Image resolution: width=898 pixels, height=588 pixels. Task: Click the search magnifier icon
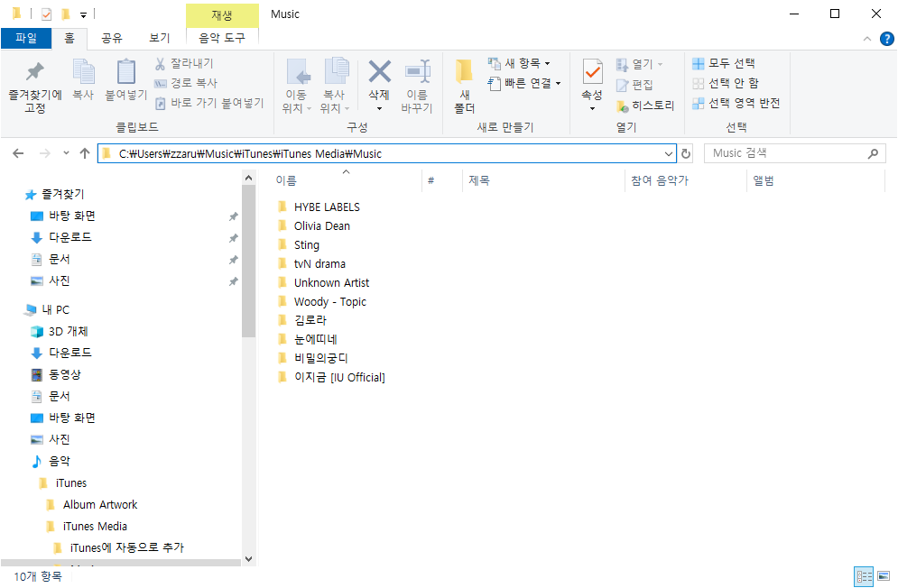click(873, 153)
